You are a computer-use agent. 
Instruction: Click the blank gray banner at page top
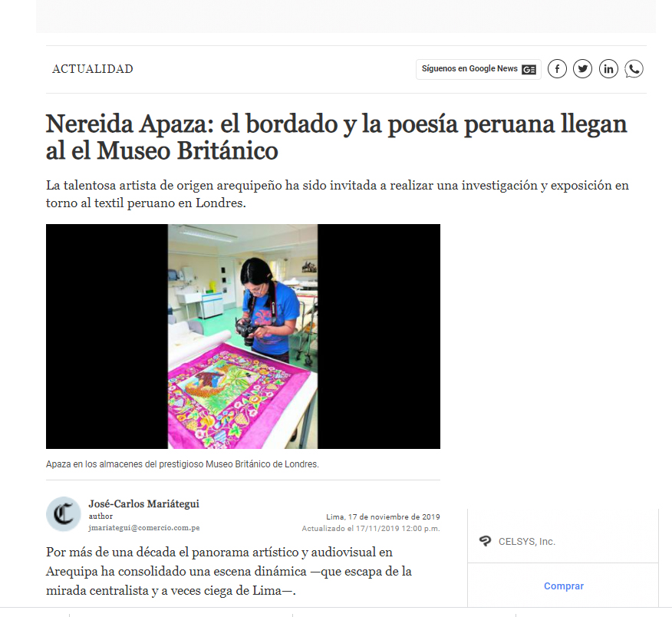point(346,16)
